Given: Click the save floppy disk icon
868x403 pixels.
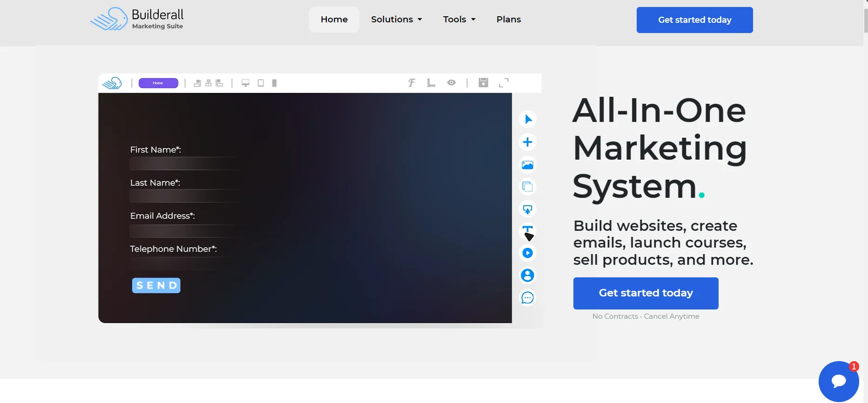Looking at the screenshot, I should tap(484, 82).
